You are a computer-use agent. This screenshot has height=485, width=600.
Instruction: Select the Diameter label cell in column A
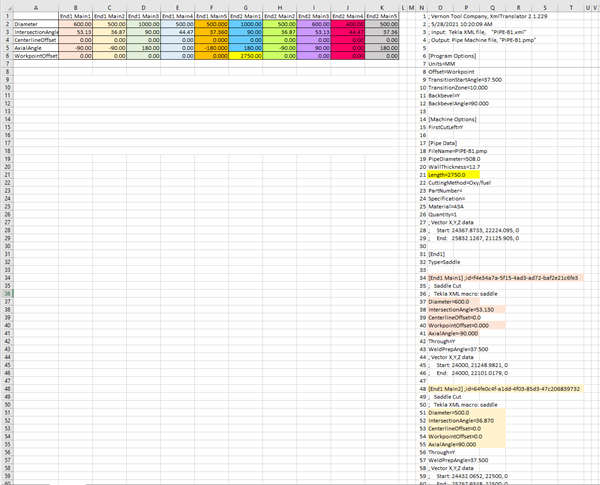pyautogui.click(x=36, y=24)
